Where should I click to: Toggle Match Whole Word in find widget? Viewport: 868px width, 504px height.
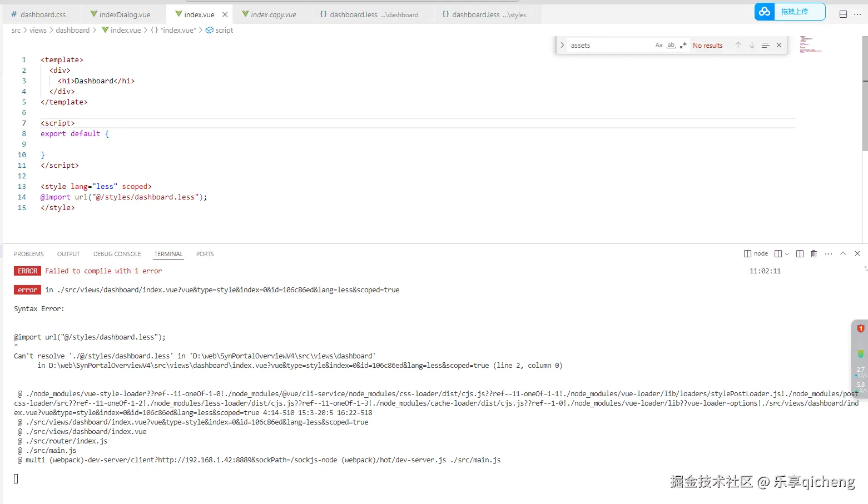(x=671, y=46)
